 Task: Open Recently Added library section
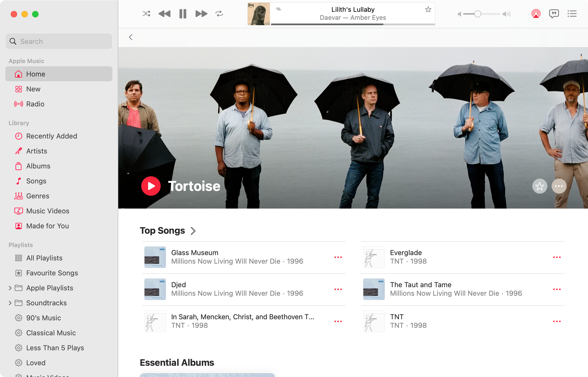[x=59, y=136]
